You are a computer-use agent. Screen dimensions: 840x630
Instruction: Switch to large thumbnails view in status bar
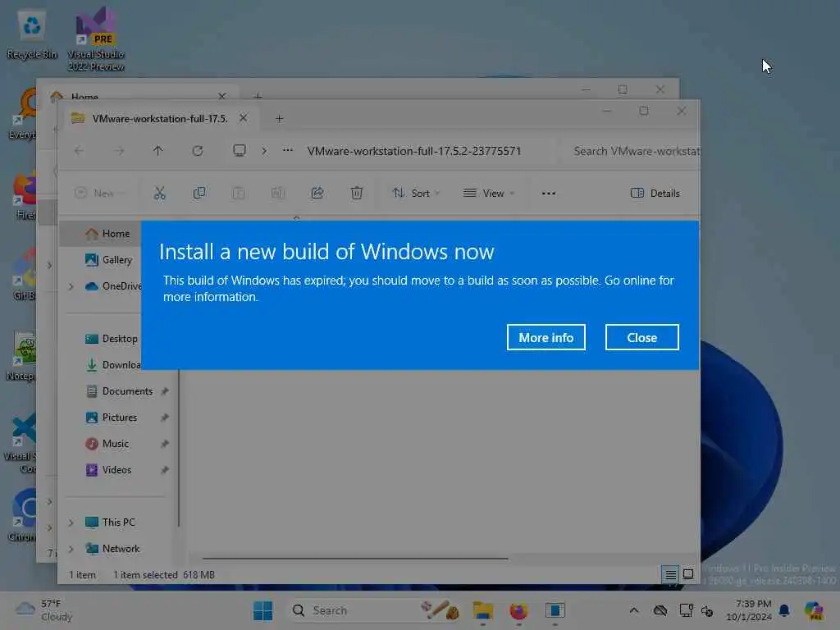click(x=688, y=574)
